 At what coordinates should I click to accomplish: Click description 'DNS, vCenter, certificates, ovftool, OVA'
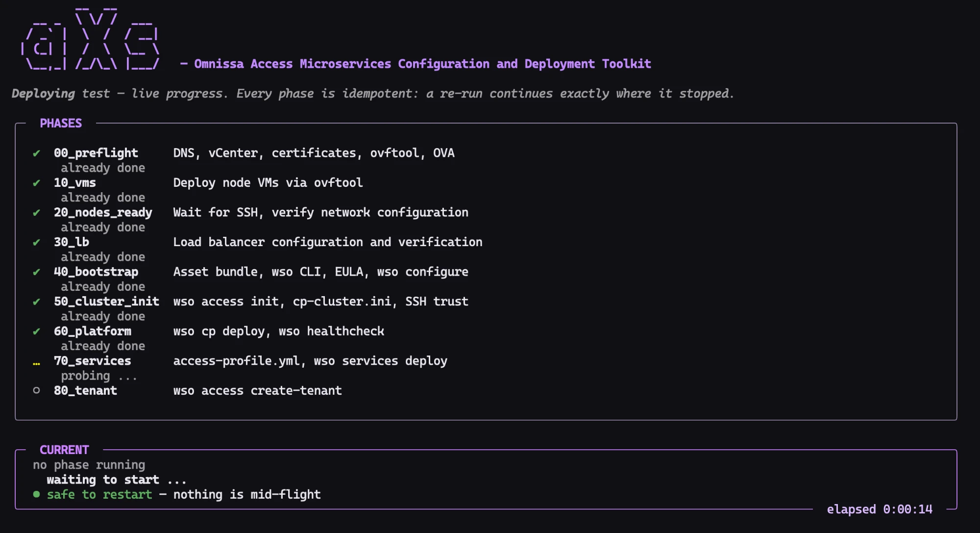[x=314, y=153]
